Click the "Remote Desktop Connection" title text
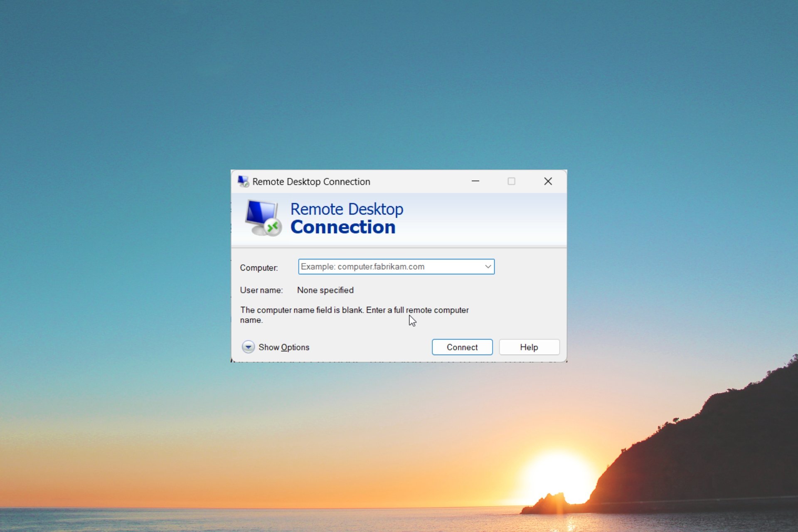Image resolution: width=798 pixels, height=532 pixels. [x=311, y=182]
